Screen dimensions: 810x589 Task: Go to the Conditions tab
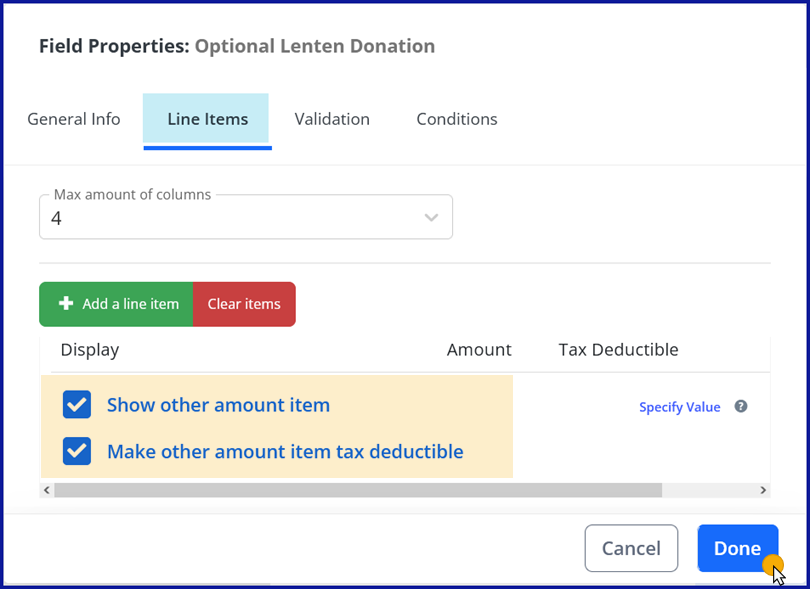[457, 119]
